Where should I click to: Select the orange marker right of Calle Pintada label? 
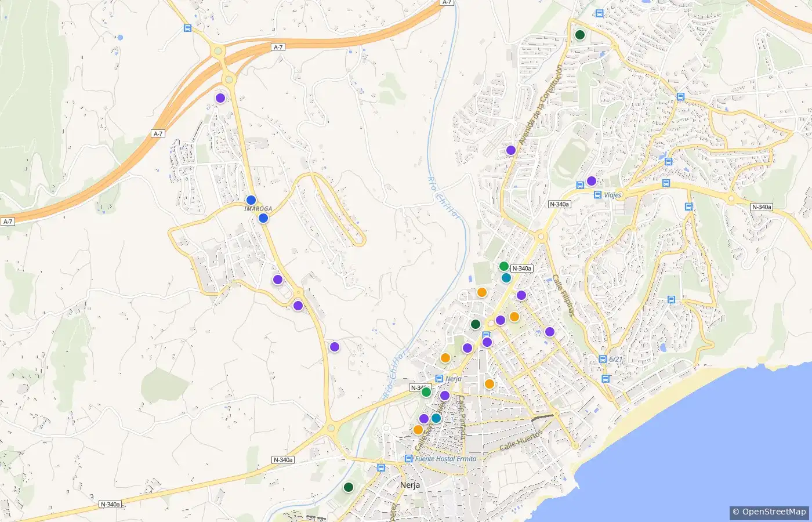tap(490, 384)
